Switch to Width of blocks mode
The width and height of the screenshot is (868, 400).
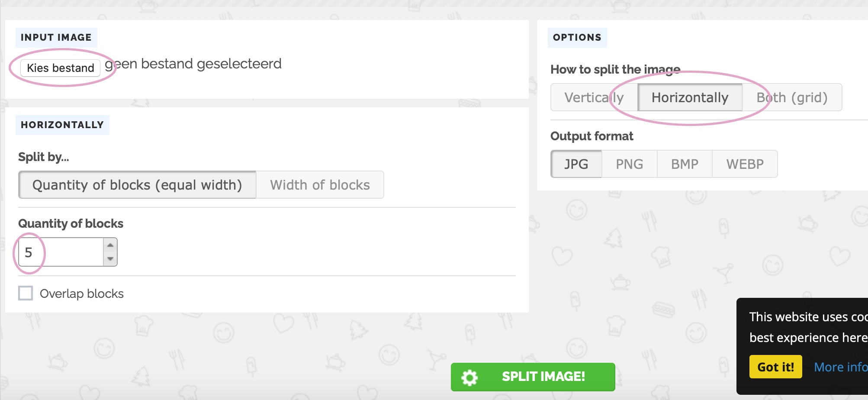pyautogui.click(x=320, y=185)
